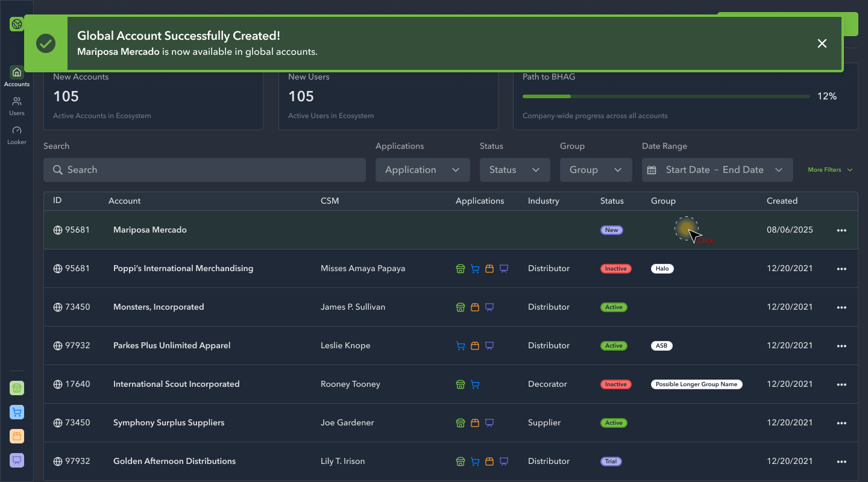
Task: Click the green checkmark in success banner
Action: coord(46,43)
